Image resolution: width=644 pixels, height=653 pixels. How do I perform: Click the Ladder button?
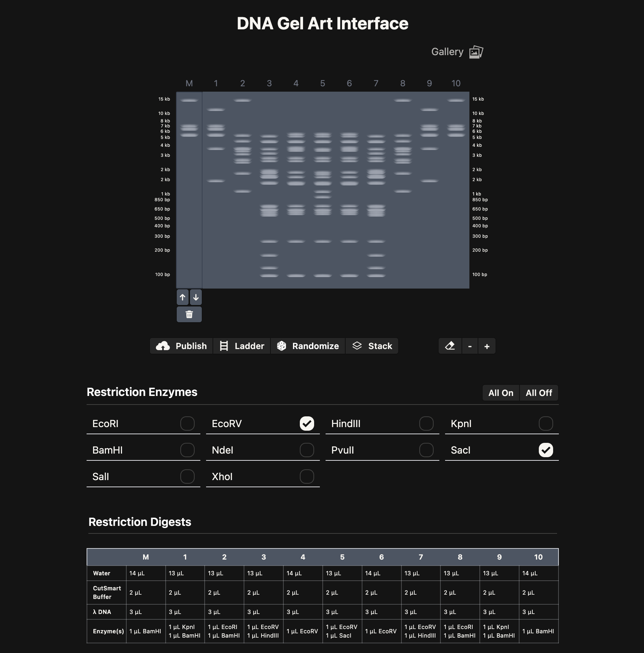pyautogui.click(x=242, y=346)
